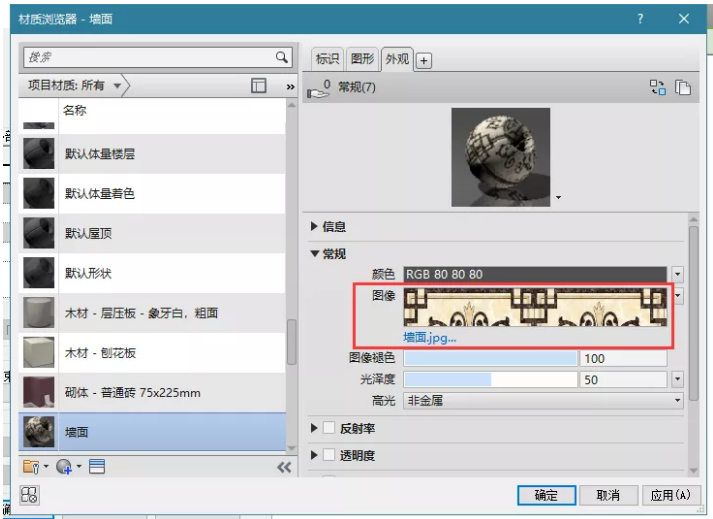Click the RGB 80 80 80 color swatch

pyautogui.click(x=535, y=274)
